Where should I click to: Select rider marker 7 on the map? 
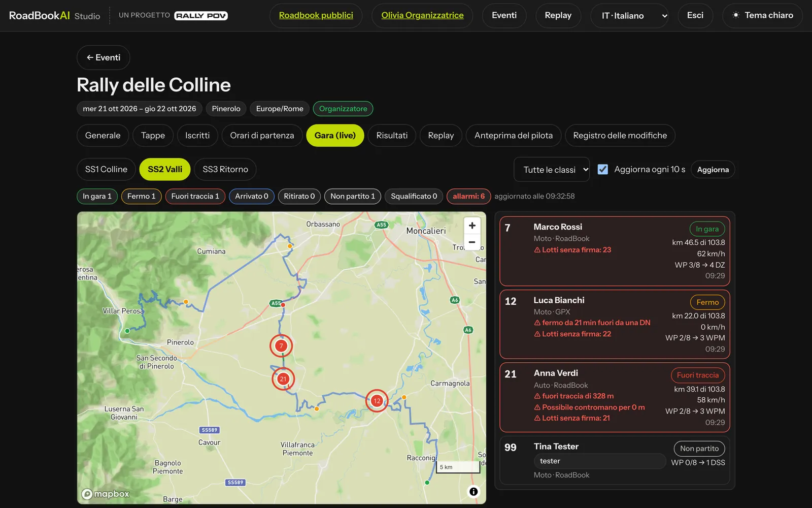[x=281, y=346]
